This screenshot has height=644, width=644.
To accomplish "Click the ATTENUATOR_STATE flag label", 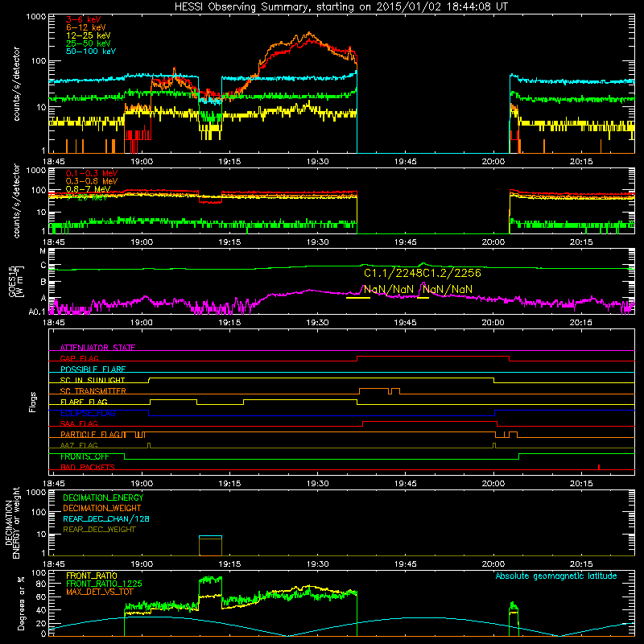I will tap(97, 348).
